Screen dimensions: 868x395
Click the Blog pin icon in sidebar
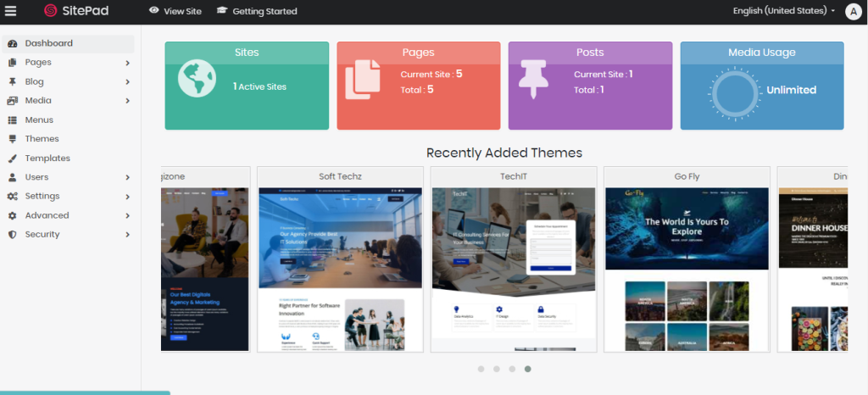(12, 82)
